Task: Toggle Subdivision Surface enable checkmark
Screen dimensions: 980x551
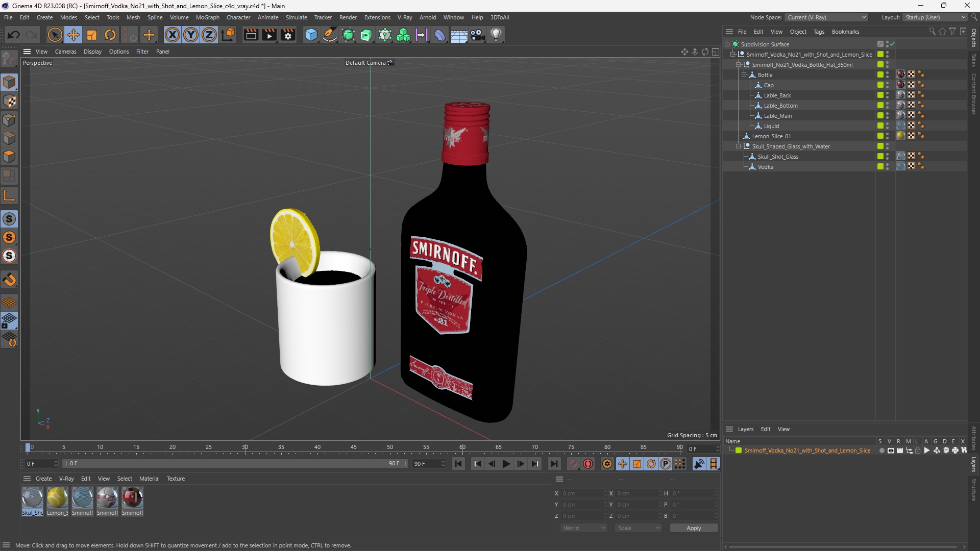Action: (892, 44)
